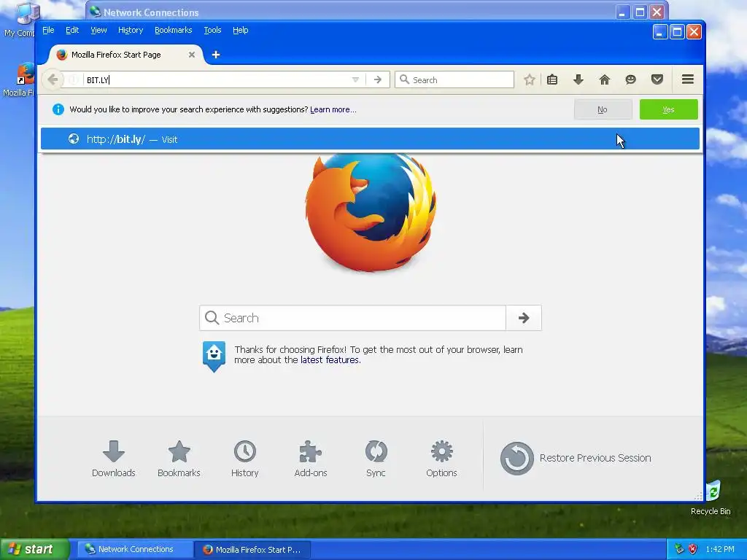Click the Learn more link
This screenshot has height=560, width=747.
click(x=333, y=109)
